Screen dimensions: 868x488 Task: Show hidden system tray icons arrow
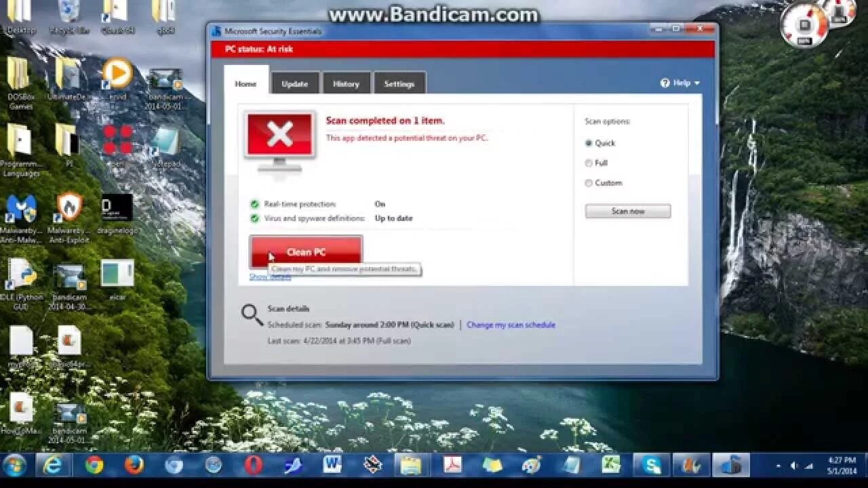[x=778, y=466]
